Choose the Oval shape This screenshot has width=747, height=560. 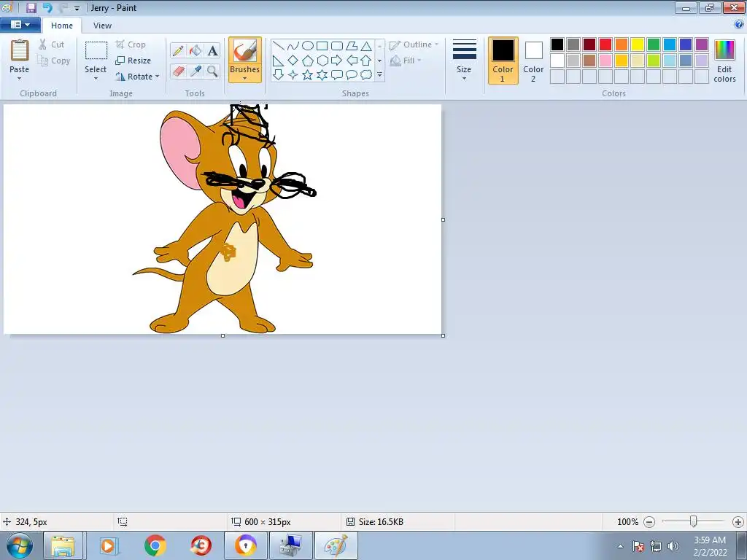click(308, 46)
